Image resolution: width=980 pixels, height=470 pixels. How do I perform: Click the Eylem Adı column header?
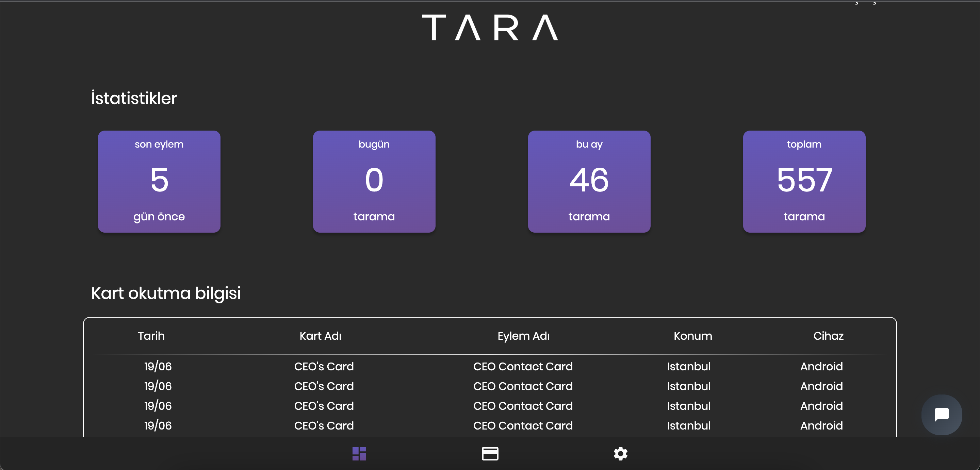coord(523,336)
